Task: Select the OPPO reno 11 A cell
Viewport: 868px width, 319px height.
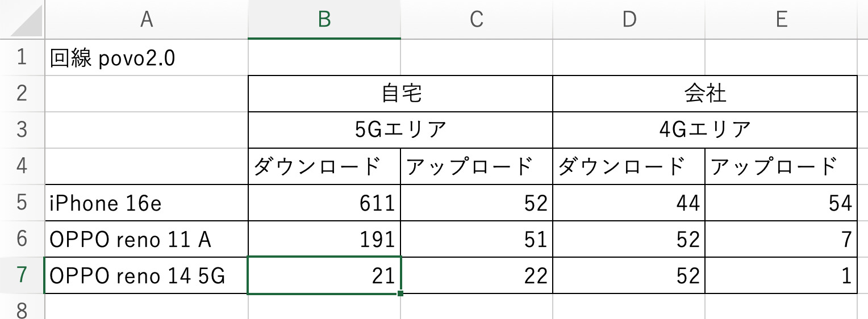Action: [x=147, y=239]
